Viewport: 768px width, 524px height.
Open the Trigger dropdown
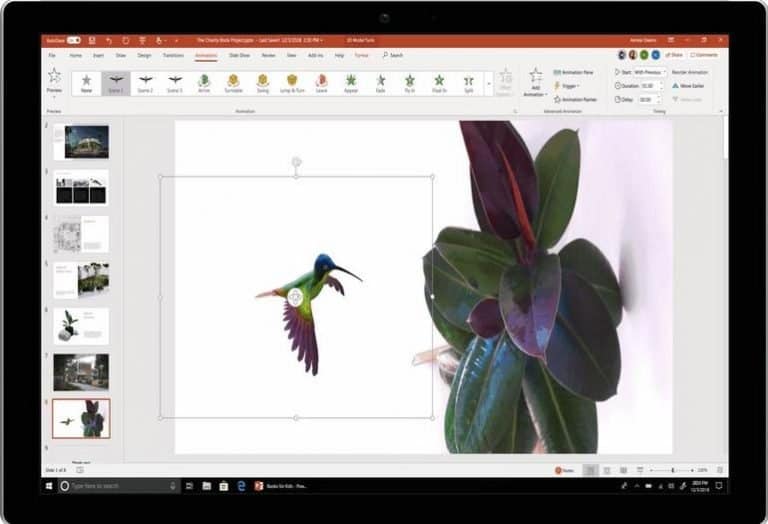567,86
